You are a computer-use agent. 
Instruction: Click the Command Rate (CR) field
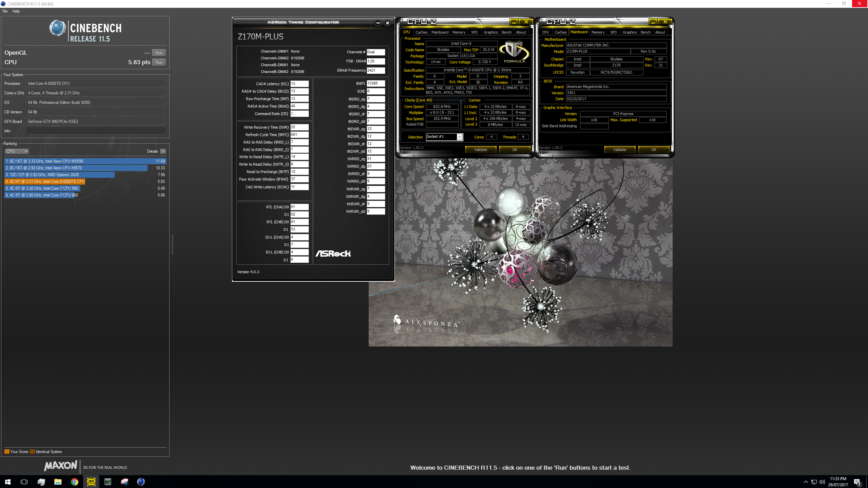(x=300, y=114)
